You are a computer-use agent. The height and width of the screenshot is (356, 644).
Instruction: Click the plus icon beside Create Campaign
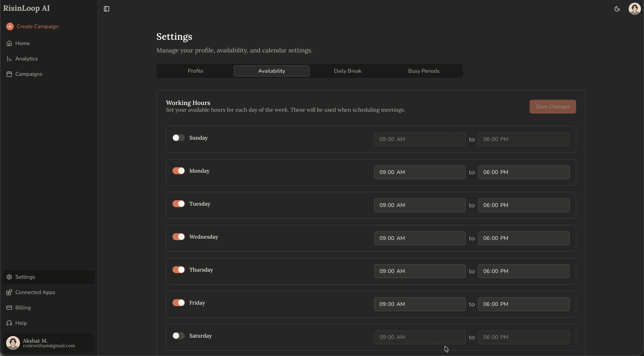10,26
